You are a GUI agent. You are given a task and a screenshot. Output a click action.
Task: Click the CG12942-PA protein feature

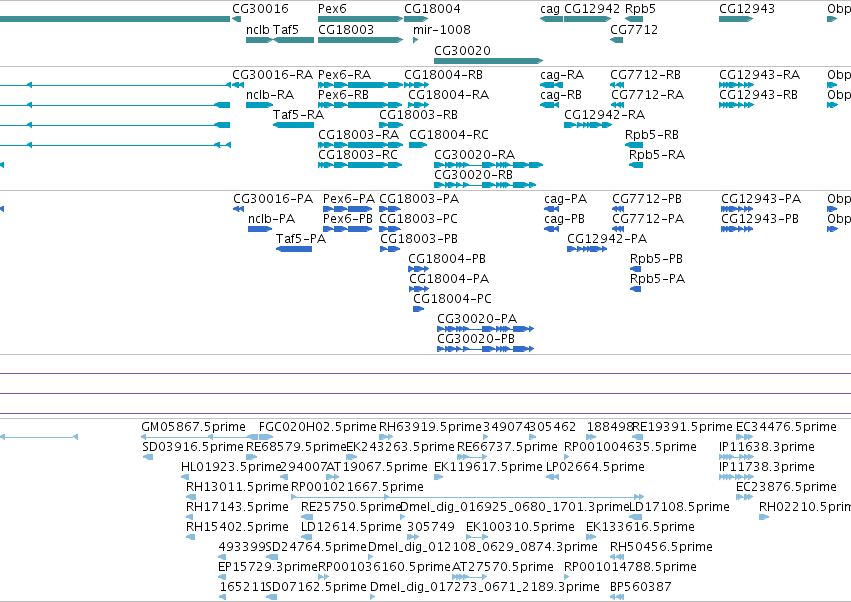click(587, 249)
